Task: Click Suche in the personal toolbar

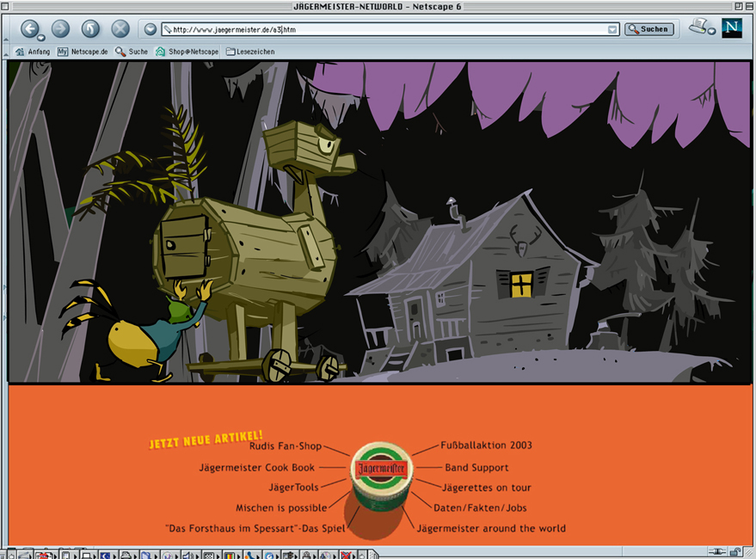Action: [x=132, y=52]
